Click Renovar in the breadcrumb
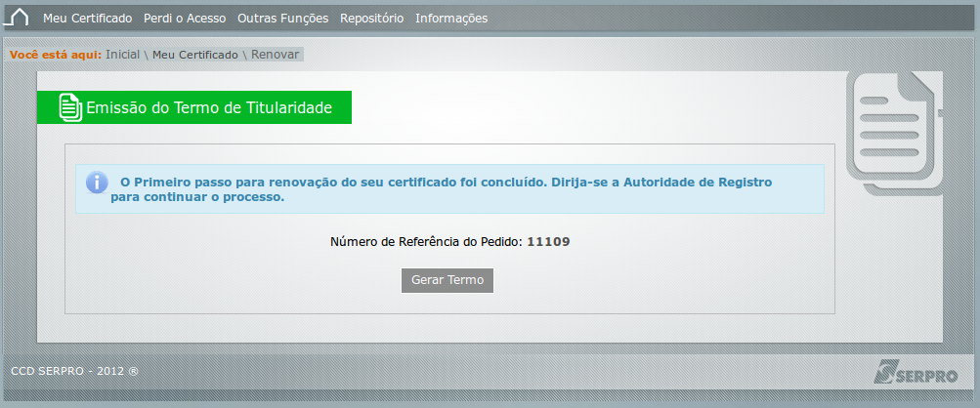This screenshot has height=408, width=980. (x=275, y=55)
